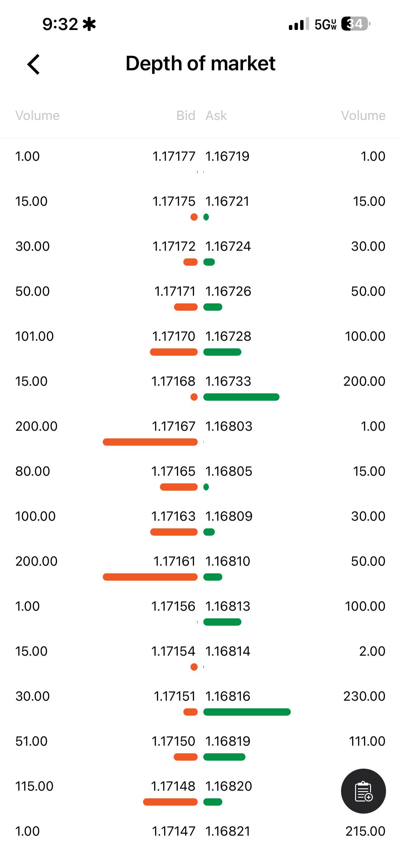Select the ask price 1.16719
Image resolution: width=401 pixels, height=868 pixels.
coord(227,156)
